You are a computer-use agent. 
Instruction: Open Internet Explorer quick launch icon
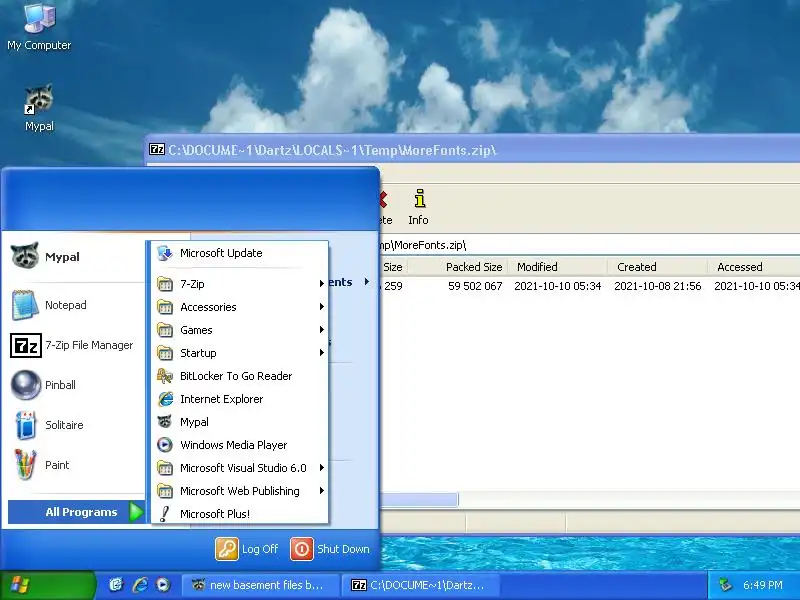pyautogui.click(x=140, y=585)
